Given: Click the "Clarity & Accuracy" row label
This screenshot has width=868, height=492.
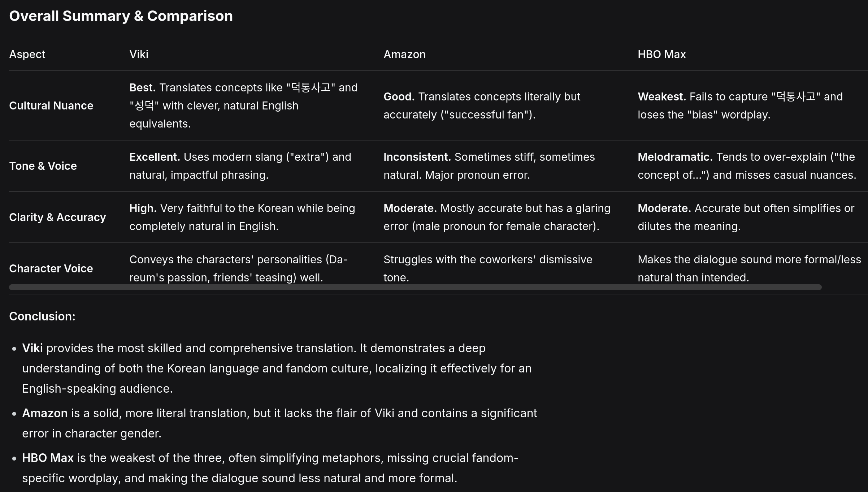Looking at the screenshot, I should click(57, 217).
